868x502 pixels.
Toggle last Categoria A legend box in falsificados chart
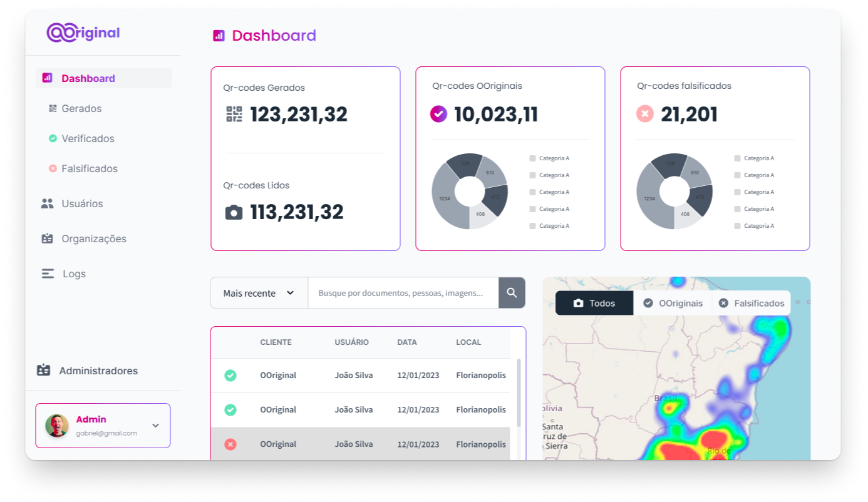click(737, 226)
